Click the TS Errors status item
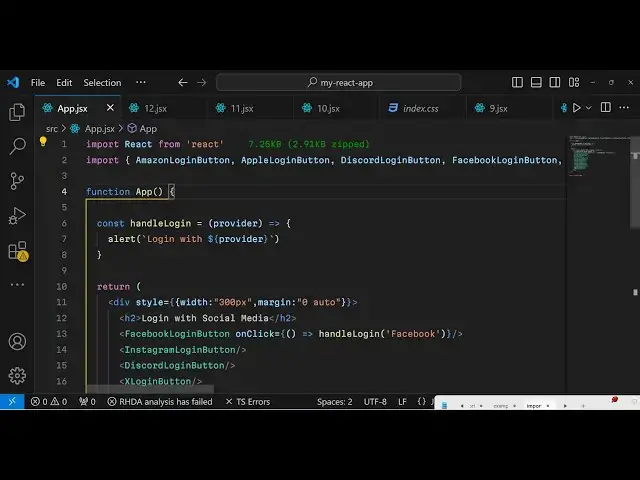The height and width of the screenshot is (480, 640). pyautogui.click(x=248, y=402)
